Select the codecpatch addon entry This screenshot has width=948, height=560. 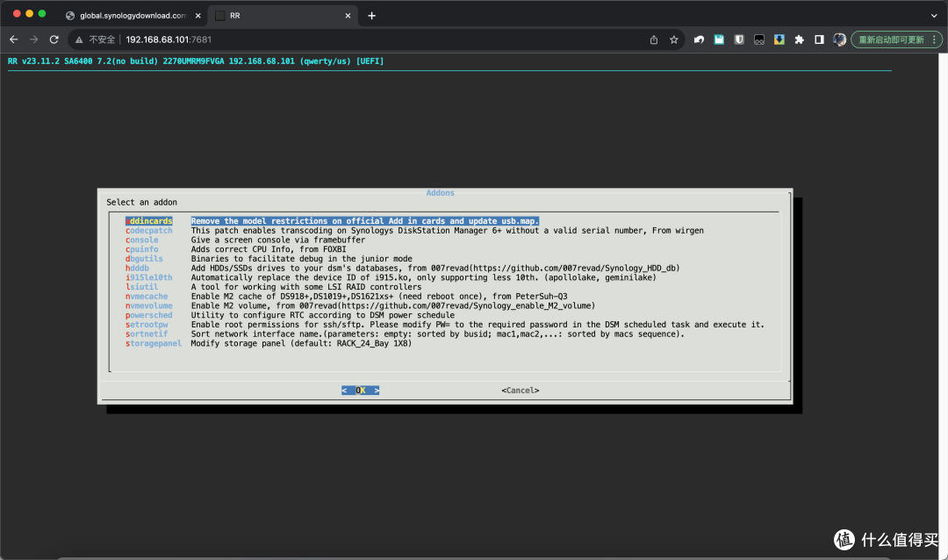click(x=148, y=231)
